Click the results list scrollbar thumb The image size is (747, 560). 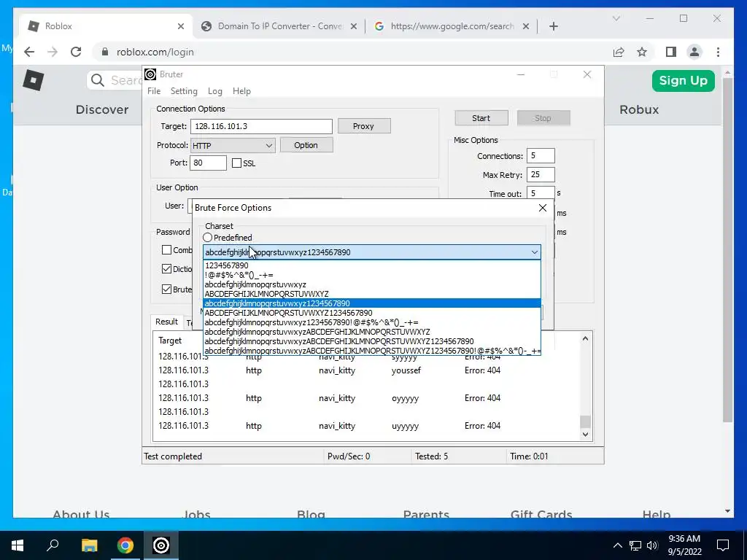pyautogui.click(x=585, y=421)
